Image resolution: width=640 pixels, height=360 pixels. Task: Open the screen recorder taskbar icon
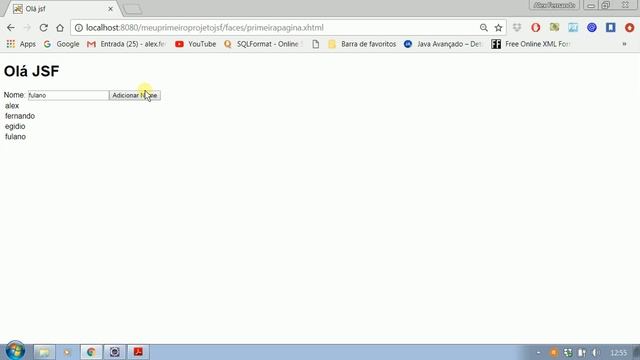[x=115, y=352]
